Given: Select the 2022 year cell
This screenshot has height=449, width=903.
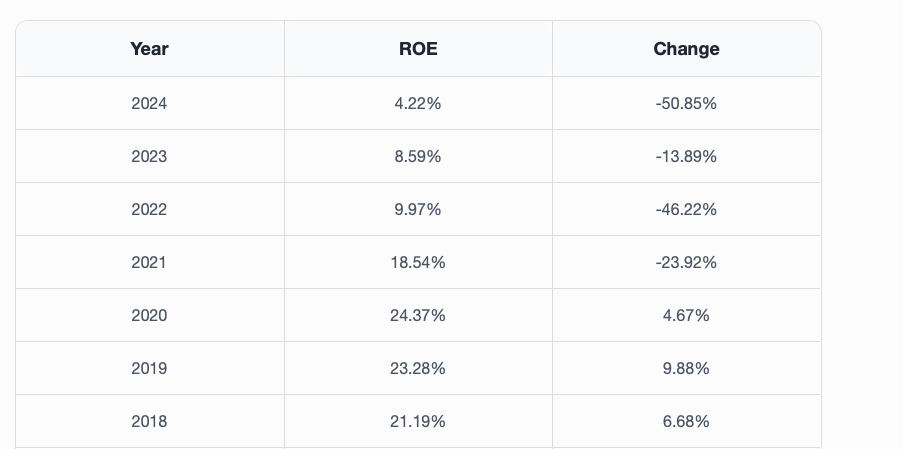Looking at the screenshot, I should (149, 209).
